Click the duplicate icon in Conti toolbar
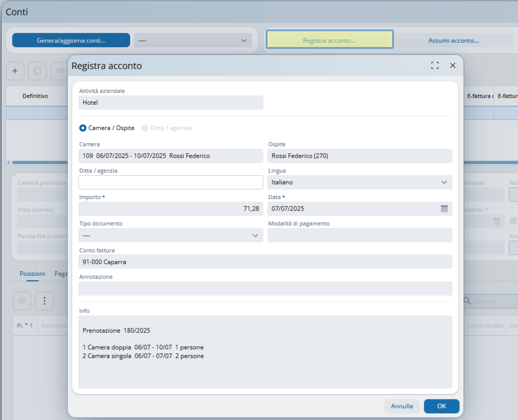This screenshot has height=420, width=518. tap(37, 71)
